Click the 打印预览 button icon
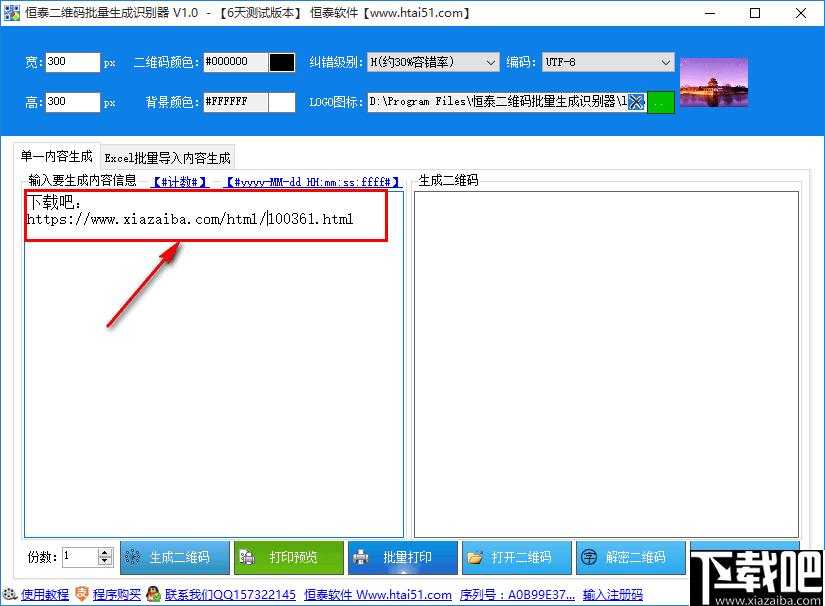825x606 pixels. (x=247, y=557)
